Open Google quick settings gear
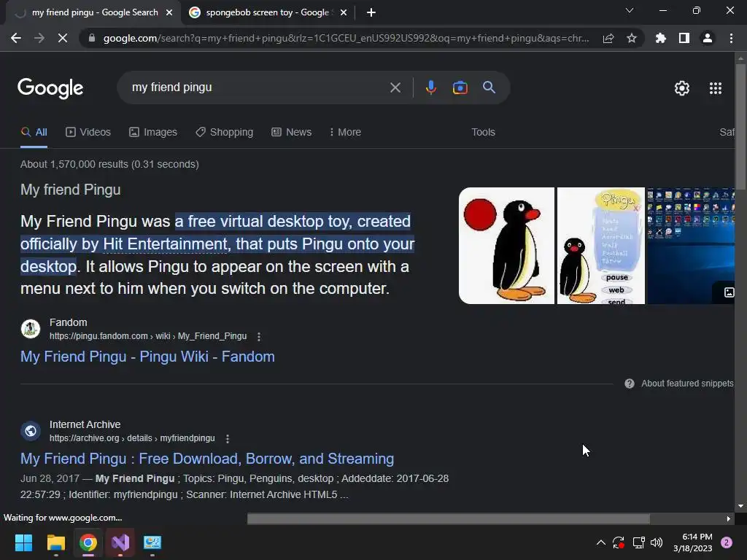The width and height of the screenshot is (747, 560). [x=682, y=88]
